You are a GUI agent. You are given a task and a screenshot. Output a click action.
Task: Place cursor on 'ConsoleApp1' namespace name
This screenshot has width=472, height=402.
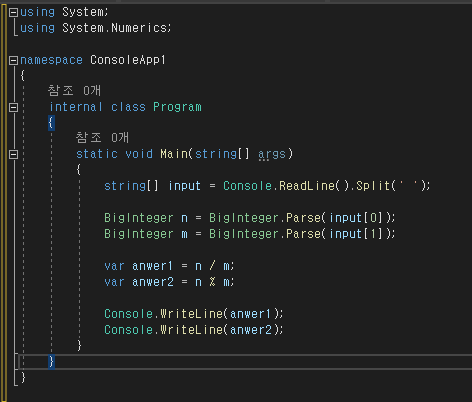(x=128, y=60)
